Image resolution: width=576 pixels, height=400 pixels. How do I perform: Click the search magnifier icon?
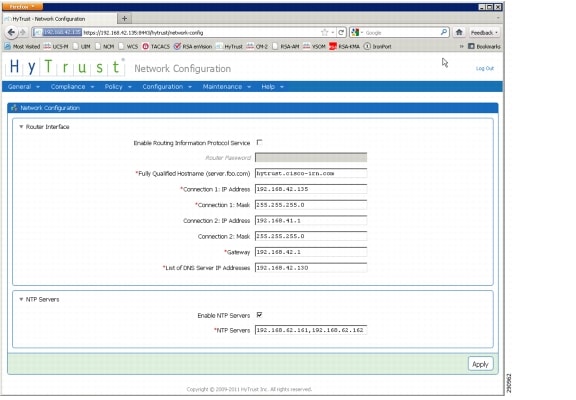click(x=444, y=32)
